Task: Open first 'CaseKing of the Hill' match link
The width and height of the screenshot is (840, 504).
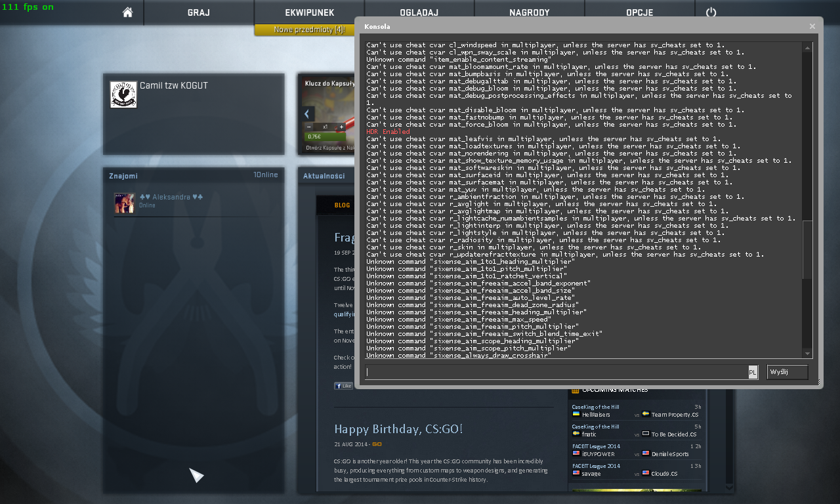Action: (x=595, y=407)
